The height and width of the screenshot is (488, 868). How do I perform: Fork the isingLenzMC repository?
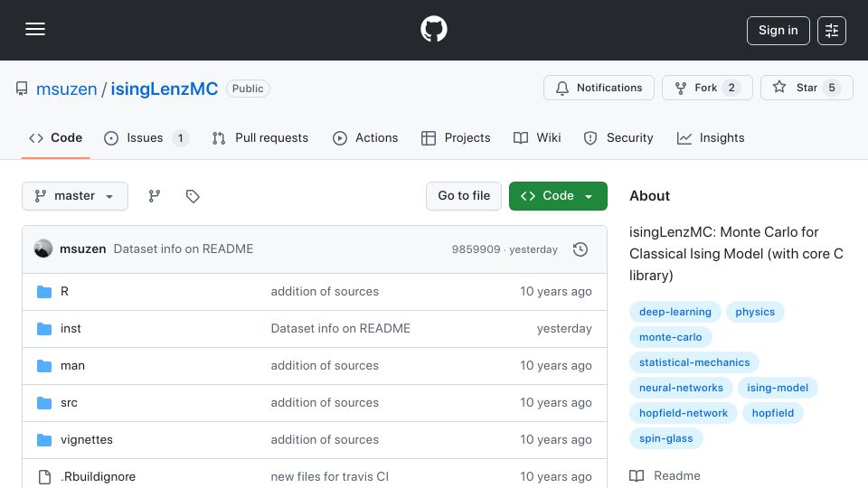click(x=707, y=88)
